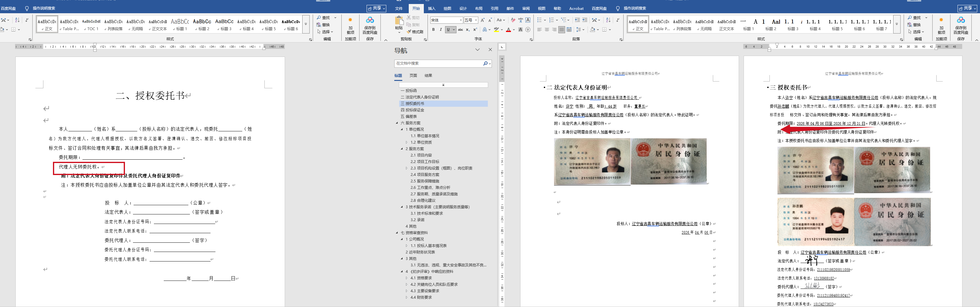Click the Center alignment icon

(x=547, y=30)
